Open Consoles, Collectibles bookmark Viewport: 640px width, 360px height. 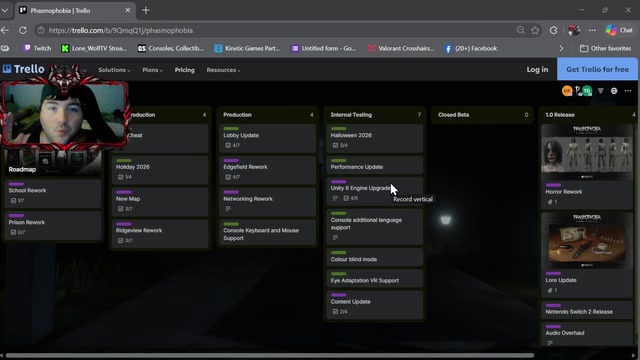tap(171, 48)
